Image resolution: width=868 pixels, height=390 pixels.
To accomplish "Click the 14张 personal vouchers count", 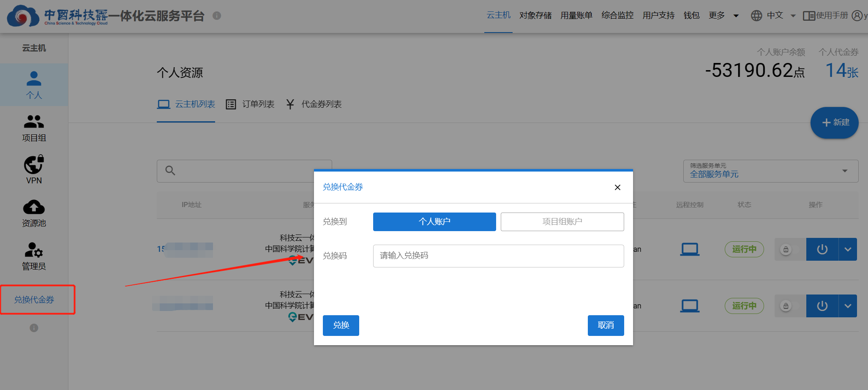I will (842, 70).
